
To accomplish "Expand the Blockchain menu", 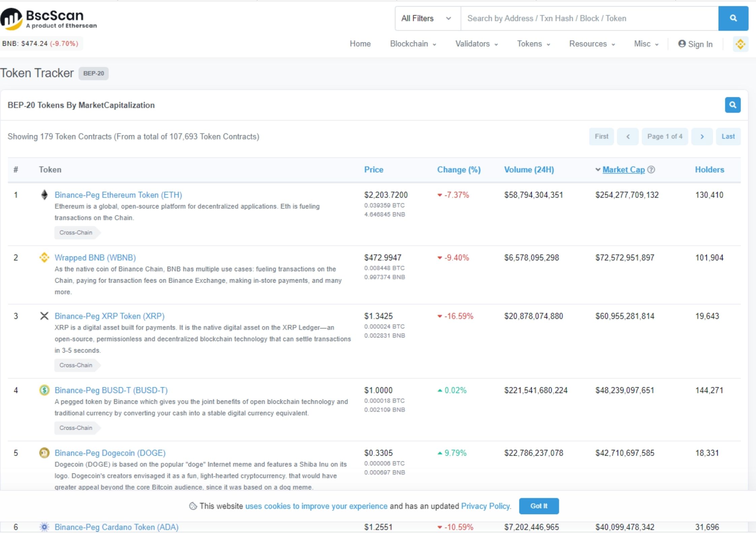I will pos(413,44).
